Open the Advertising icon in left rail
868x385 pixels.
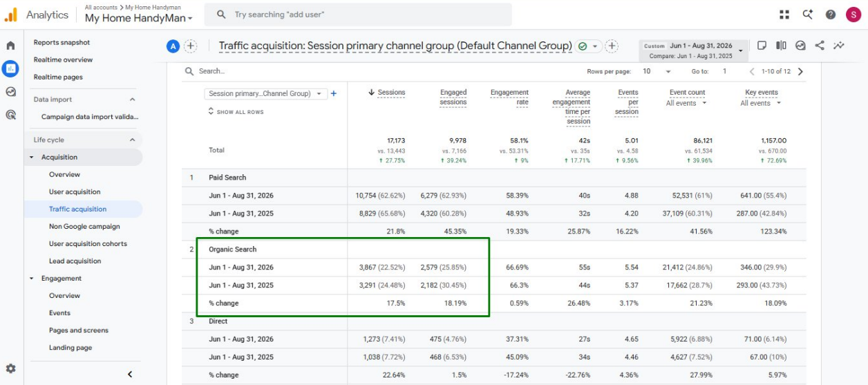10,115
